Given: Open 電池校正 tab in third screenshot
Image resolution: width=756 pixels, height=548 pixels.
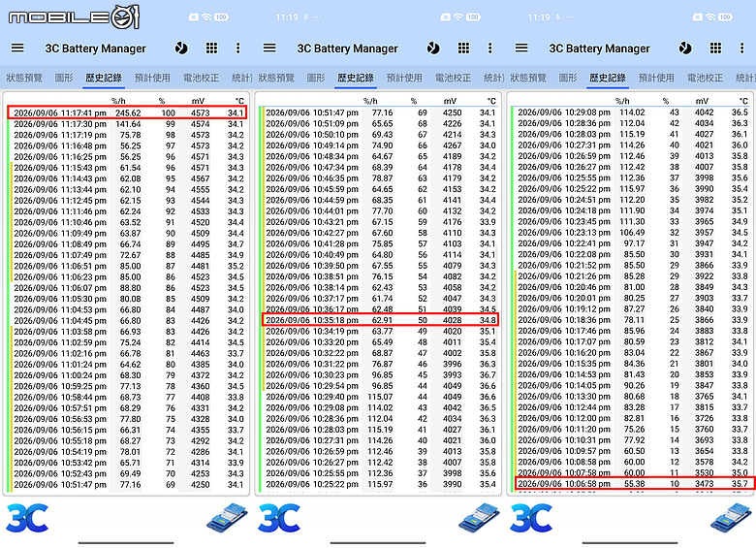Looking at the screenshot, I should click(x=705, y=78).
